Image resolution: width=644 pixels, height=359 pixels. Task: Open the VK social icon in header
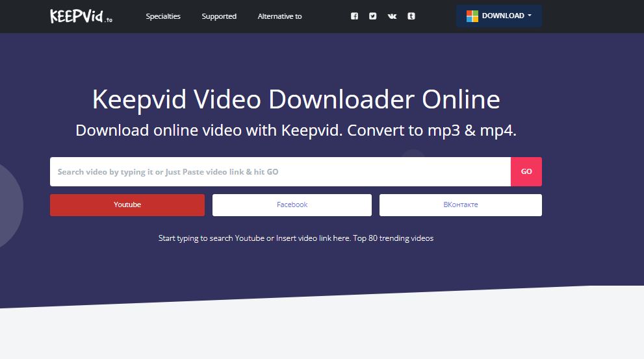(x=393, y=16)
